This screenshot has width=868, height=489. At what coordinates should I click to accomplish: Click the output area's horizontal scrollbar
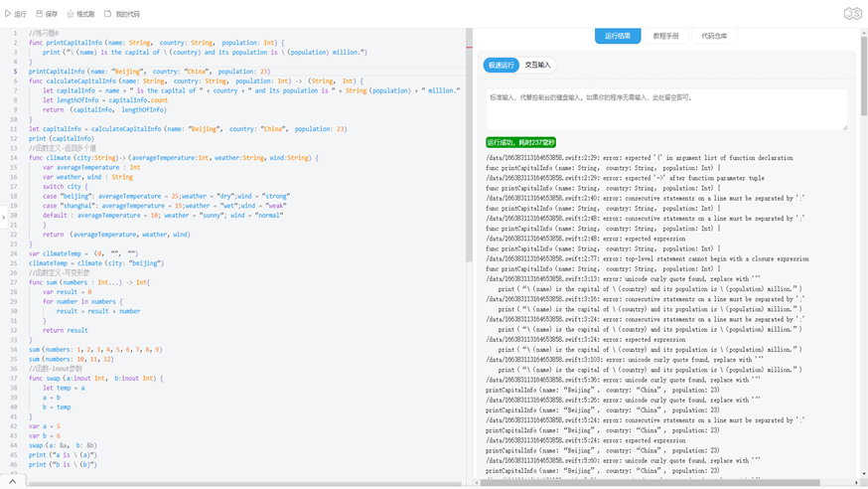click(650, 483)
